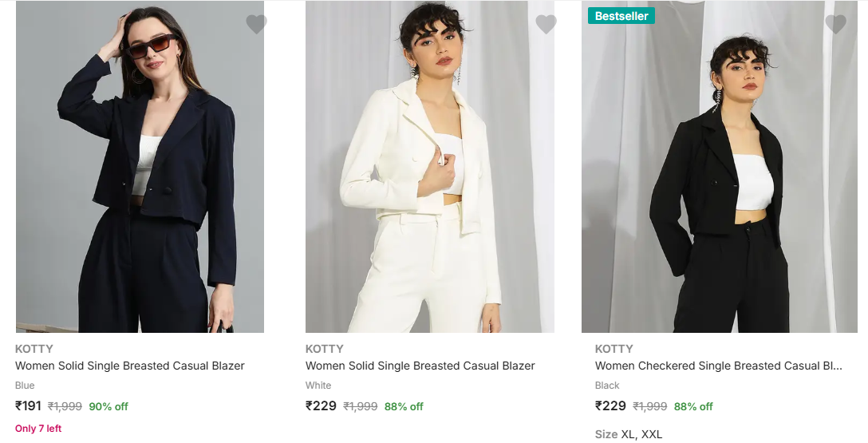Click the struck-through ₹1,999 on black blazer

click(649, 406)
